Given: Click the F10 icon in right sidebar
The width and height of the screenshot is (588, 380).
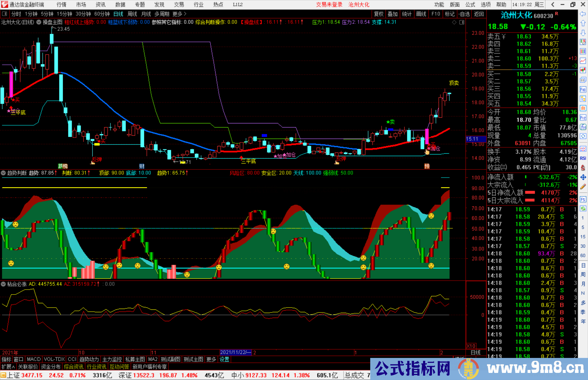Looking at the screenshot, I should coord(583,89).
